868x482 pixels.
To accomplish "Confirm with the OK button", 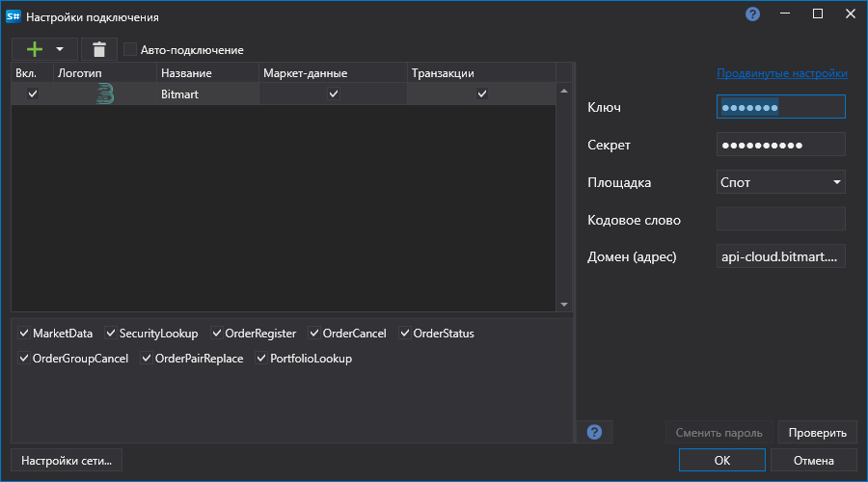I will point(721,461).
